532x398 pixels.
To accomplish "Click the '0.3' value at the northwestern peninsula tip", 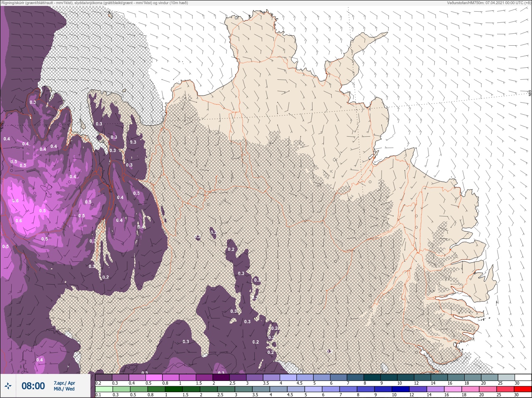I will (33, 102).
